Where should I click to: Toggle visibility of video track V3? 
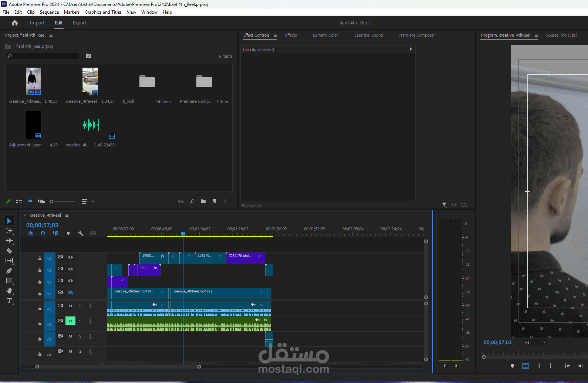point(70,269)
